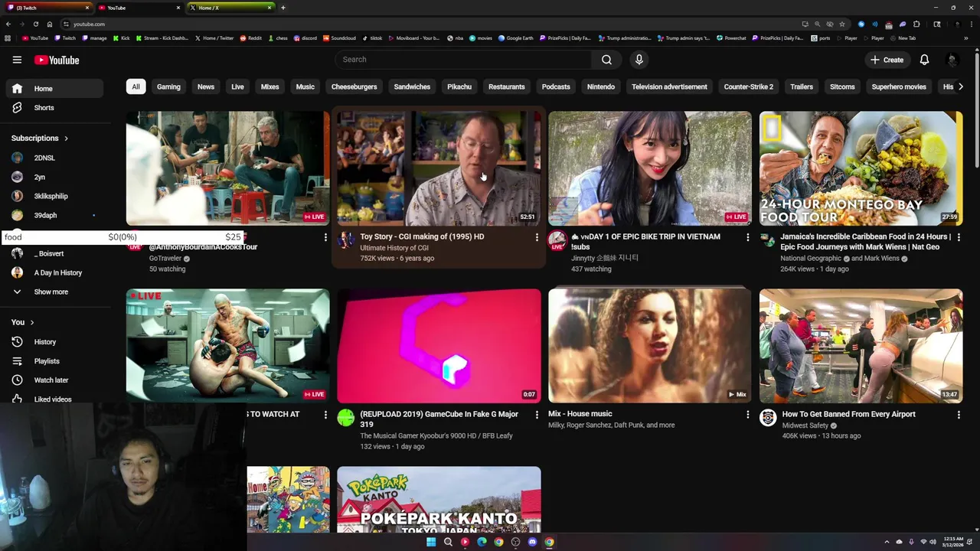Viewport: 980px width, 551px height.
Task: Select the Gaming category chip
Action: [168, 86]
